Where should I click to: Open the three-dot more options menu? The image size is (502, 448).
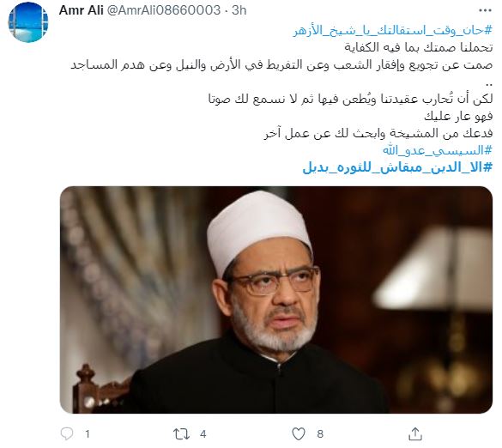[485, 10]
